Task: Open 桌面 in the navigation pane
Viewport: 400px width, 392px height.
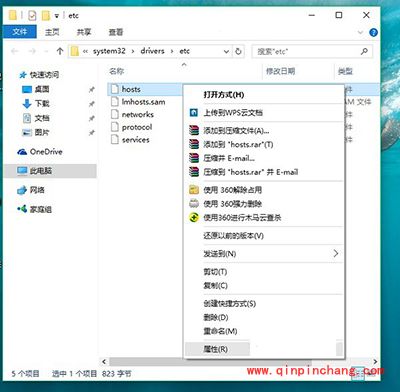Action: click(x=42, y=89)
